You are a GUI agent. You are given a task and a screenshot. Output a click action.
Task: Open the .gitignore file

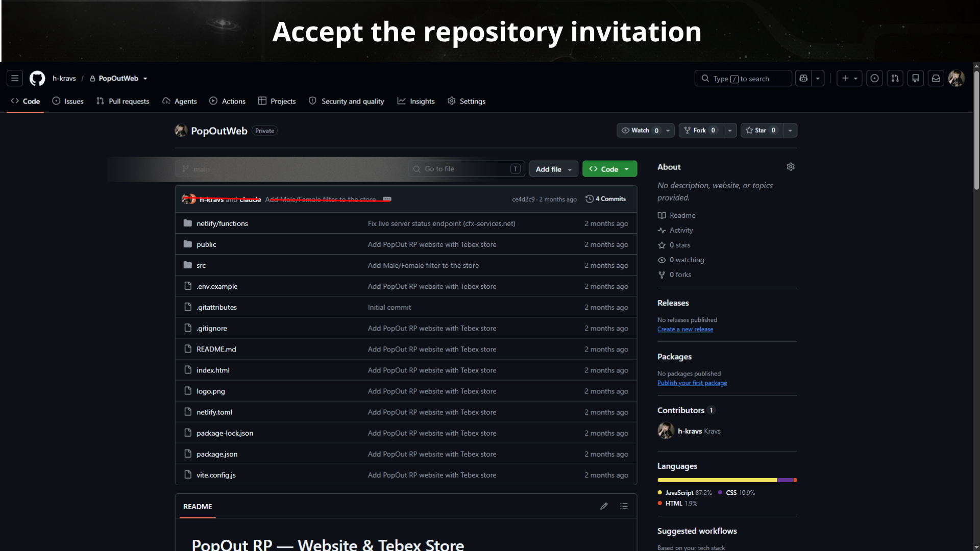[212, 328]
